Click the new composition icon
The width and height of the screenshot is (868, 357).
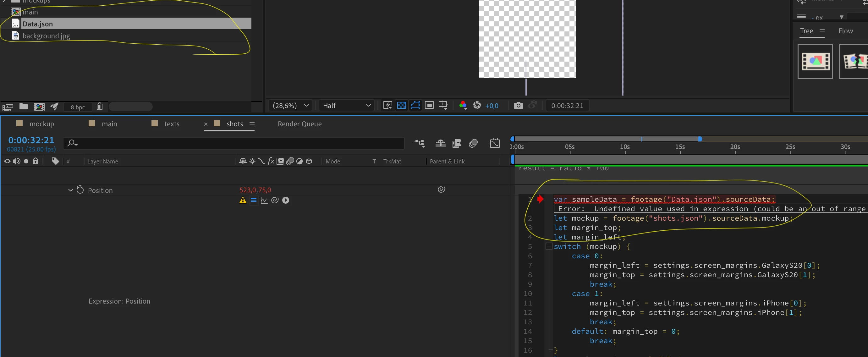point(39,107)
